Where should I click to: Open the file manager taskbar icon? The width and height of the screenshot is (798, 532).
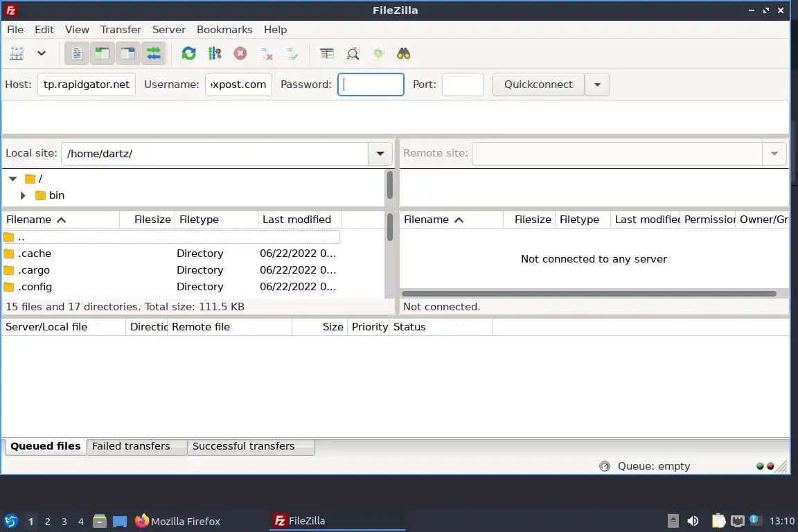100,522
